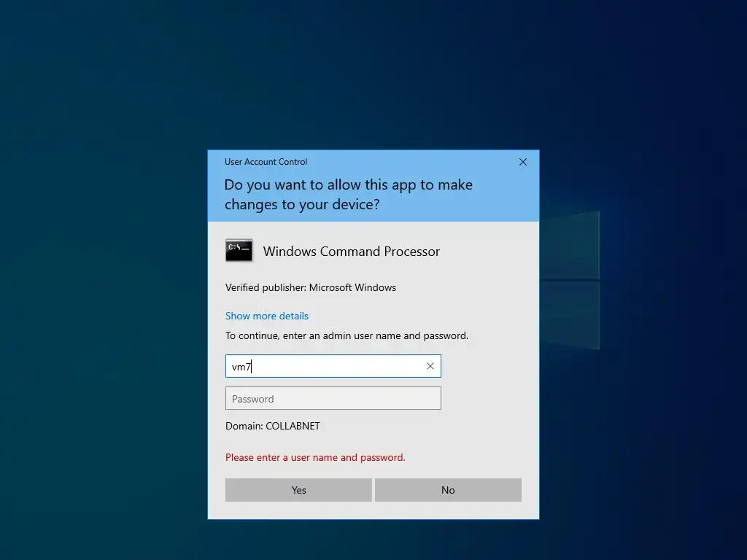Click Show more details link

(x=267, y=316)
